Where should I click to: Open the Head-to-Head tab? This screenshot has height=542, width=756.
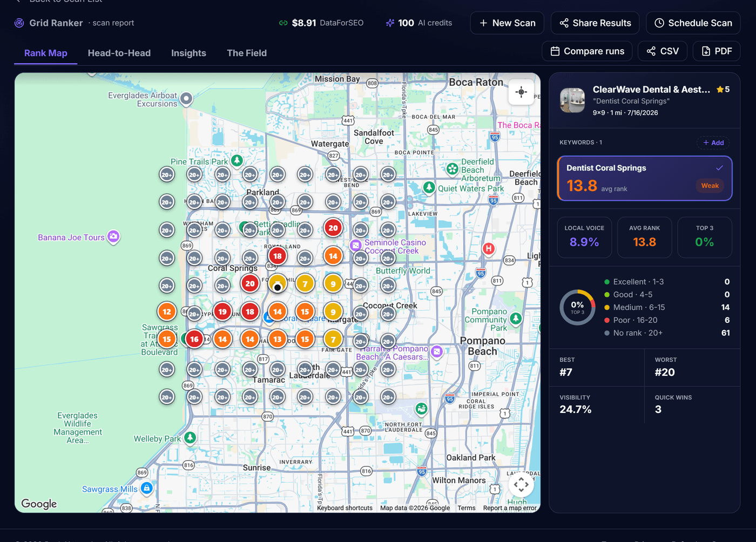coord(119,53)
